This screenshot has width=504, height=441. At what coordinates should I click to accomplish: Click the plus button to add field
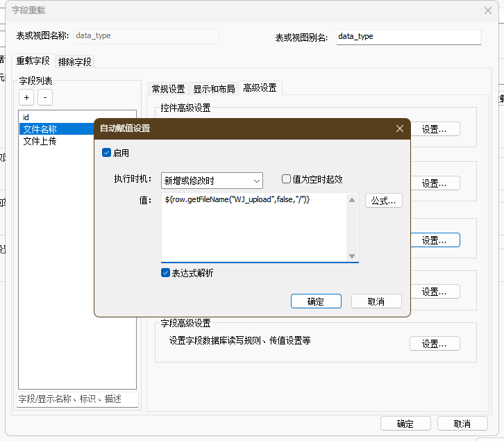(26, 98)
